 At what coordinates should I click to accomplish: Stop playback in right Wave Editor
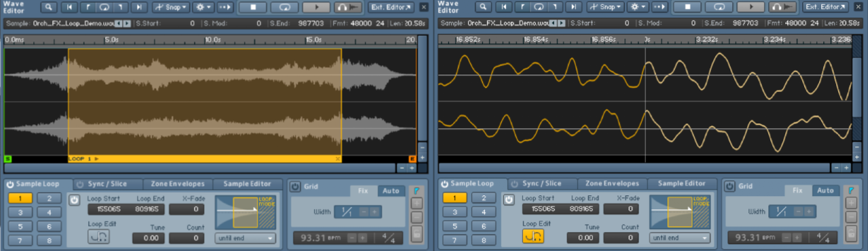(687, 7)
